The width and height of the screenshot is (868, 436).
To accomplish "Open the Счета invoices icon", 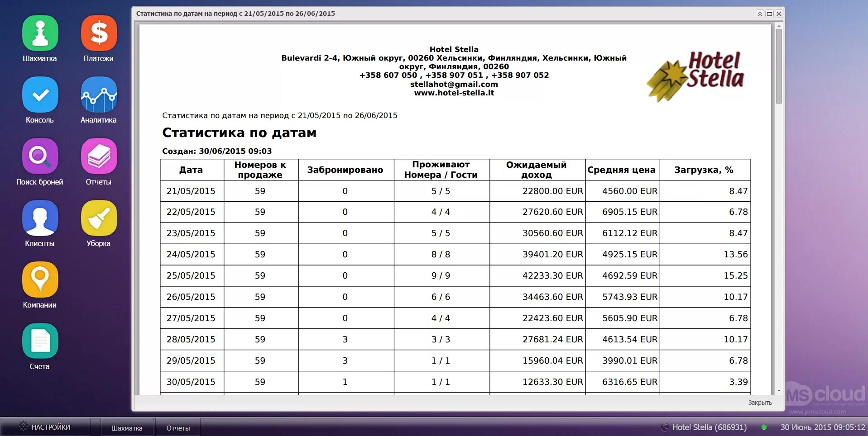I will [x=40, y=341].
